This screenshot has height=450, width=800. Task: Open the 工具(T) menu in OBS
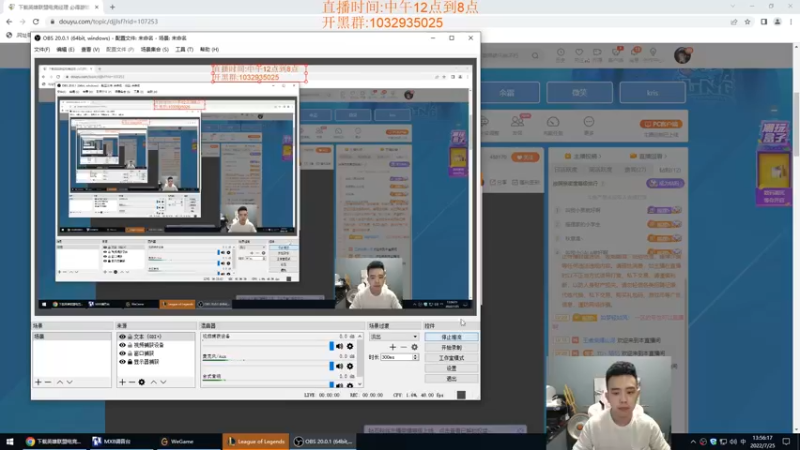pos(184,49)
